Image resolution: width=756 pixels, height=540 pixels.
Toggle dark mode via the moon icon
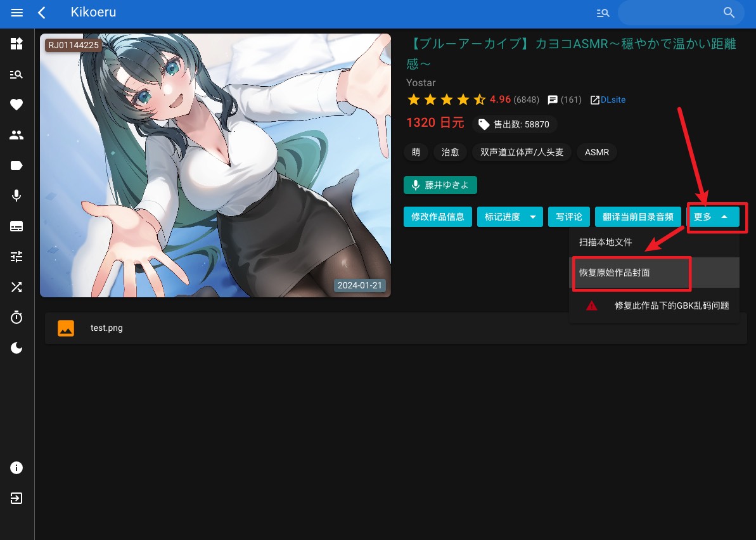[x=16, y=347]
